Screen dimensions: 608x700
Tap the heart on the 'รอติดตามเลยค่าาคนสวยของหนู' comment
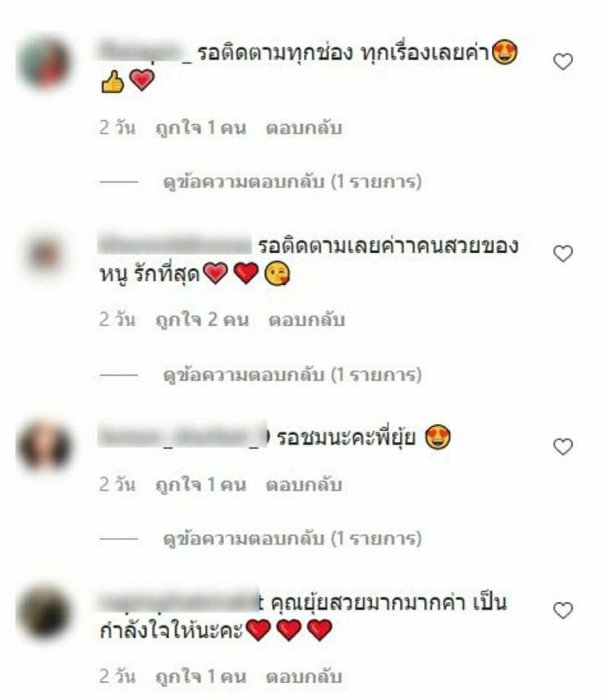(x=563, y=254)
